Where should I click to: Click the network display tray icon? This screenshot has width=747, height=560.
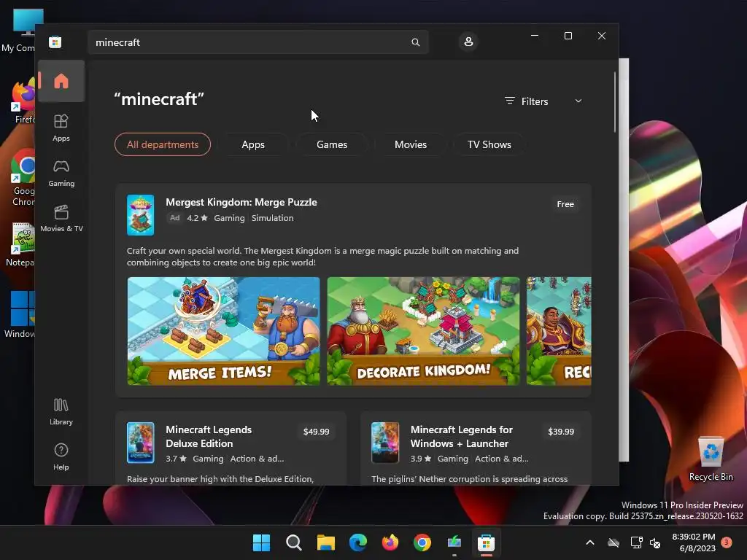tap(636, 542)
